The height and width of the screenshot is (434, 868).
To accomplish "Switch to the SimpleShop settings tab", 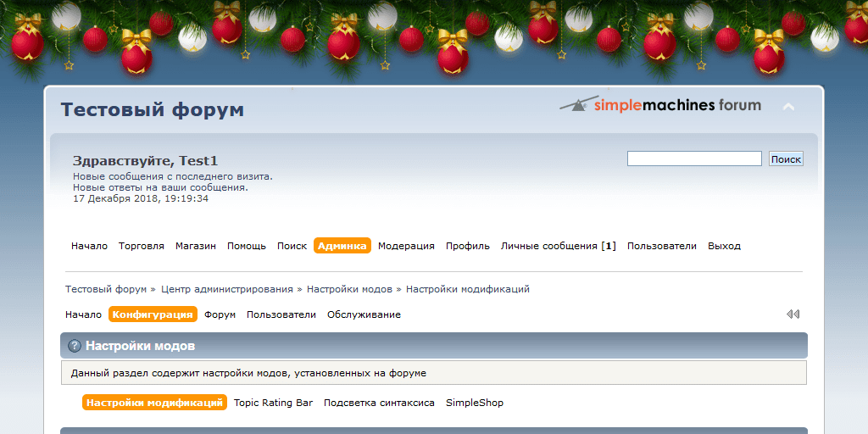I will pos(475,403).
